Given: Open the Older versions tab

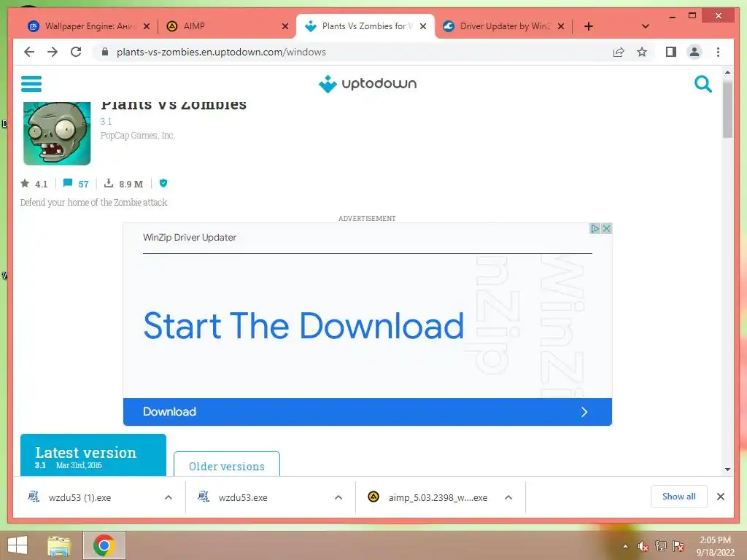Looking at the screenshot, I should tap(227, 464).
